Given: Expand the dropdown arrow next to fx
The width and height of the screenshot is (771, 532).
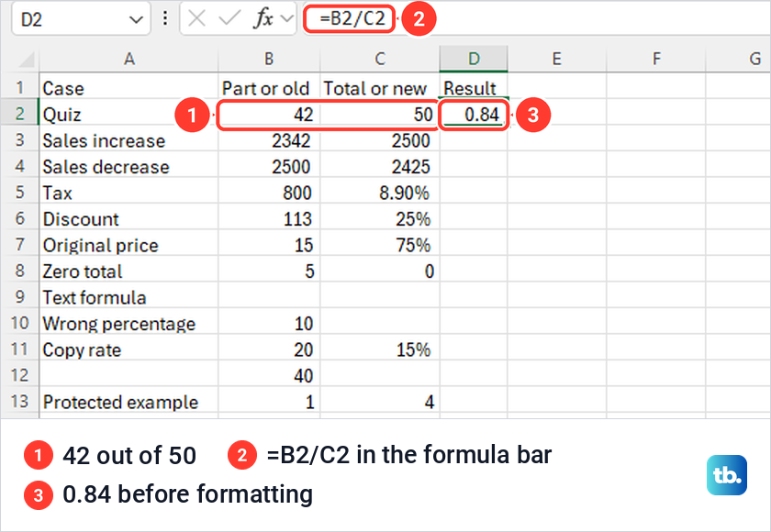Looking at the screenshot, I should pyautogui.click(x=286, y=19).
